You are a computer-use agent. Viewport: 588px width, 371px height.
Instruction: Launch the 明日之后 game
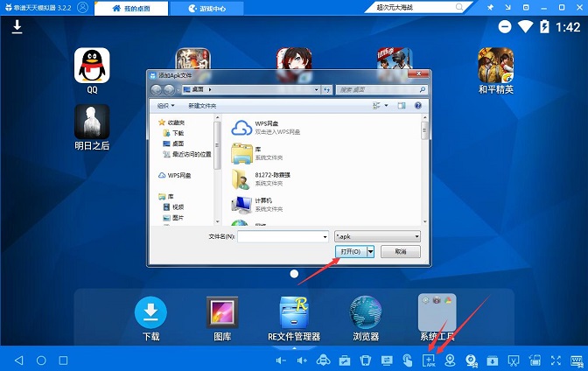(92, 128)
